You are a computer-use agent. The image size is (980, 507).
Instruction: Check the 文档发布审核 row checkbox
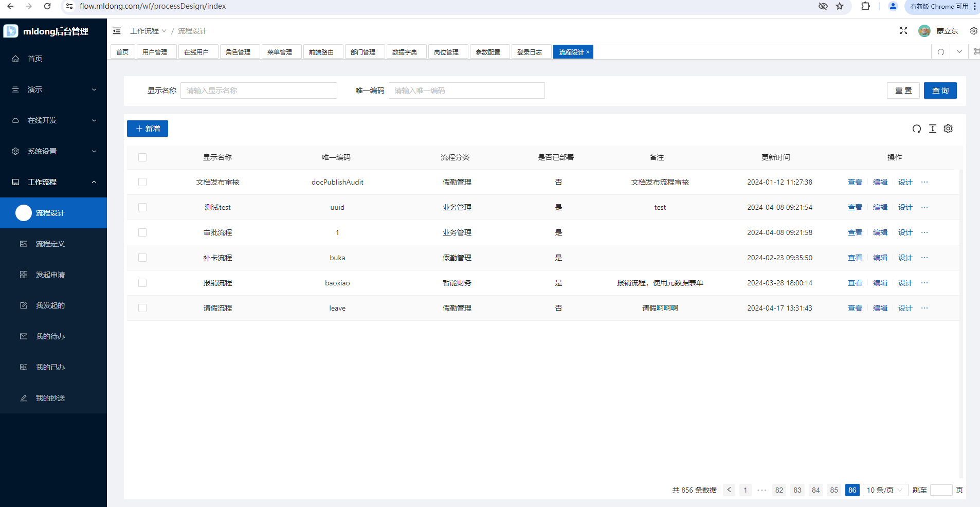pos(142,182)
